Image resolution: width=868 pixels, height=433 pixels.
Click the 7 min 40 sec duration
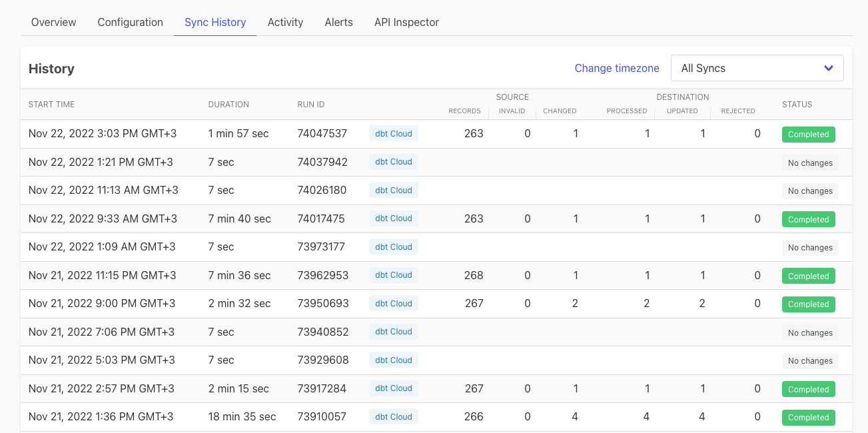click(239, 218)
